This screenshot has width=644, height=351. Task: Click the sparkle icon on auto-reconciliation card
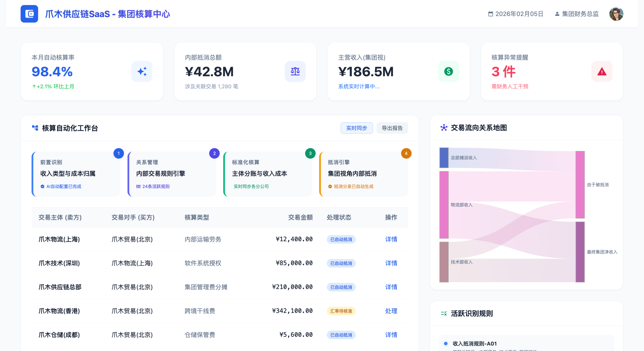tap(142, 71)
